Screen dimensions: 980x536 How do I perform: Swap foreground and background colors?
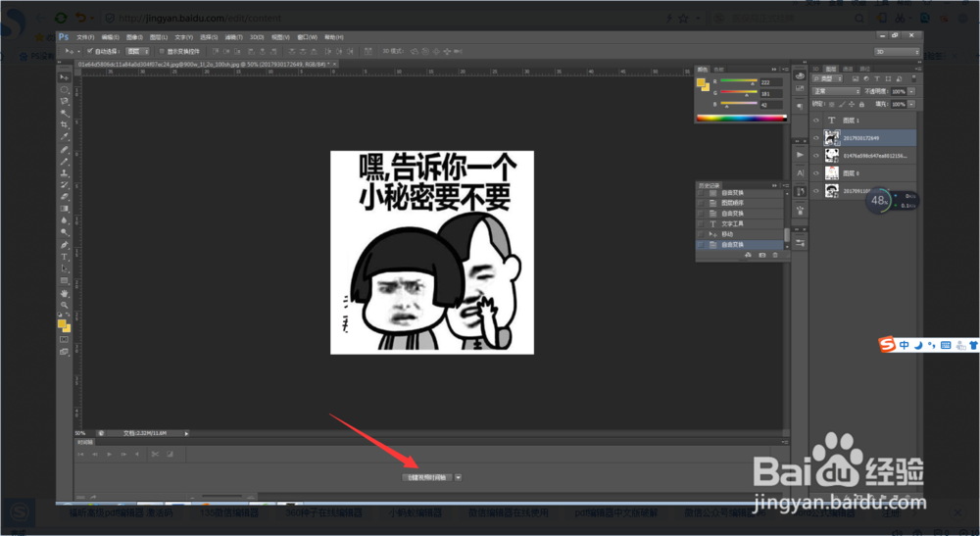[x=68, y=314]
